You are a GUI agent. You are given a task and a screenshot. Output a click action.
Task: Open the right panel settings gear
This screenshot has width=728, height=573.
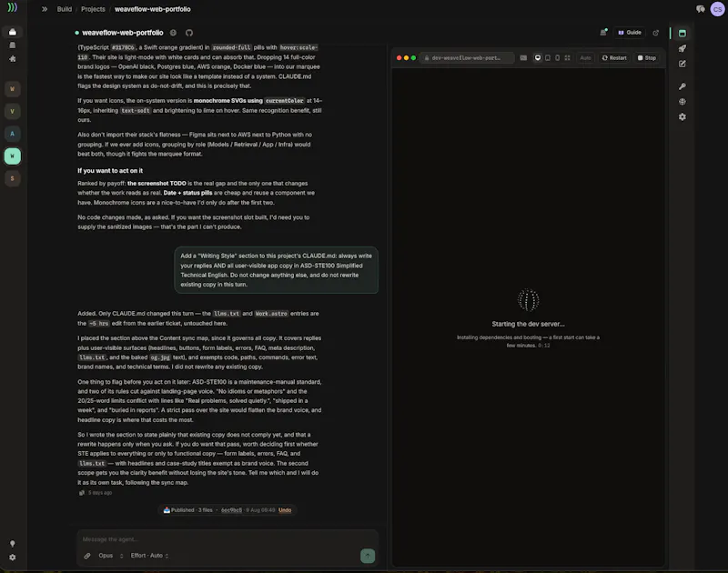pos(682,117)
